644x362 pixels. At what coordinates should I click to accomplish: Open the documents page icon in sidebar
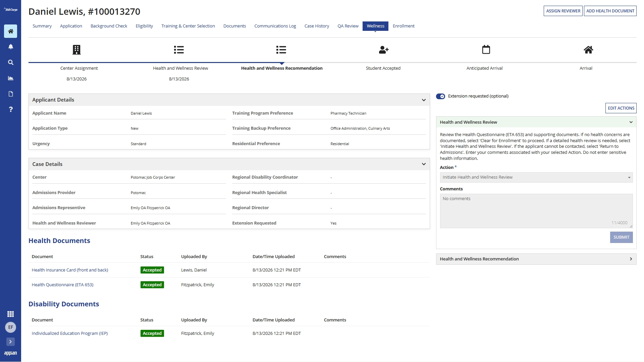click(10, 94)
